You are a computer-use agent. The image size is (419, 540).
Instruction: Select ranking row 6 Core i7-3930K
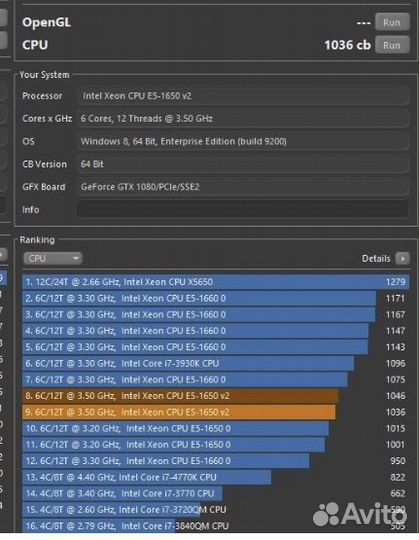click(216, 363)
